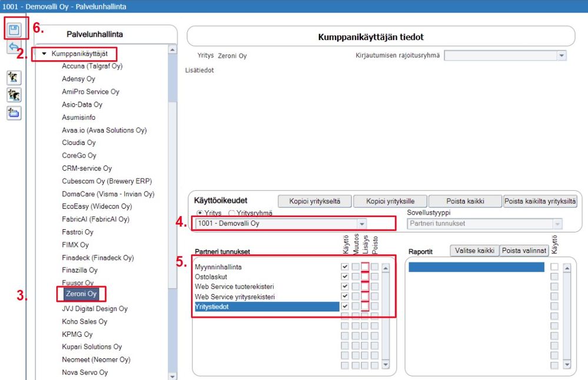
Task: Select Nova Servo Oy entry
Action: [x=85, y=372]
